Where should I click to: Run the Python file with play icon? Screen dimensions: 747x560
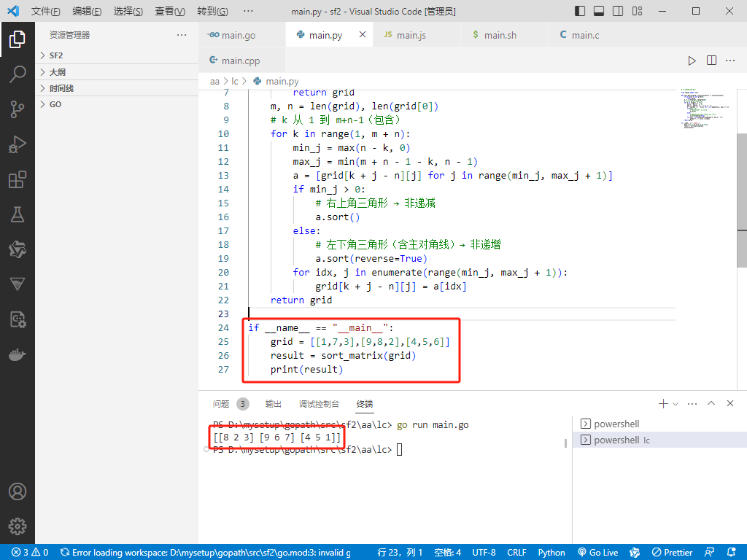[x=692, y=61]
